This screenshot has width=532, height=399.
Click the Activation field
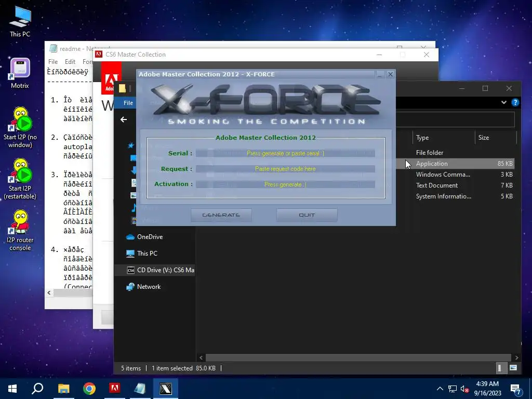pos(285,184)
